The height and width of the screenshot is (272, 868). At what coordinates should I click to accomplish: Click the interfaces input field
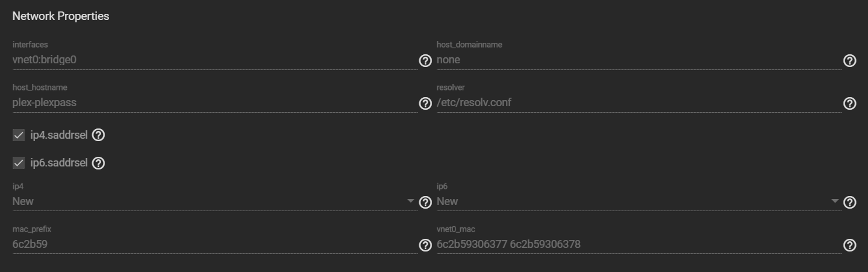tap(211, 60)
